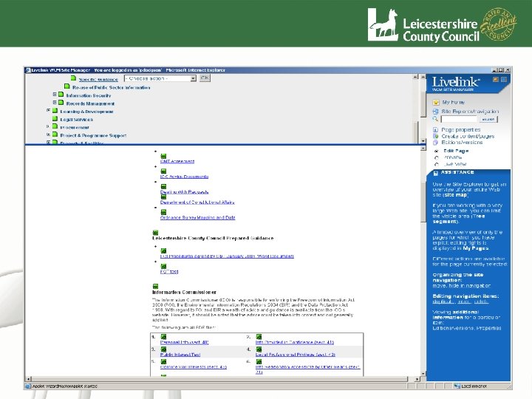
Task: Open the Personal Info (sect. 40) link
Action: pyautogui.click(x=184, y=342)
